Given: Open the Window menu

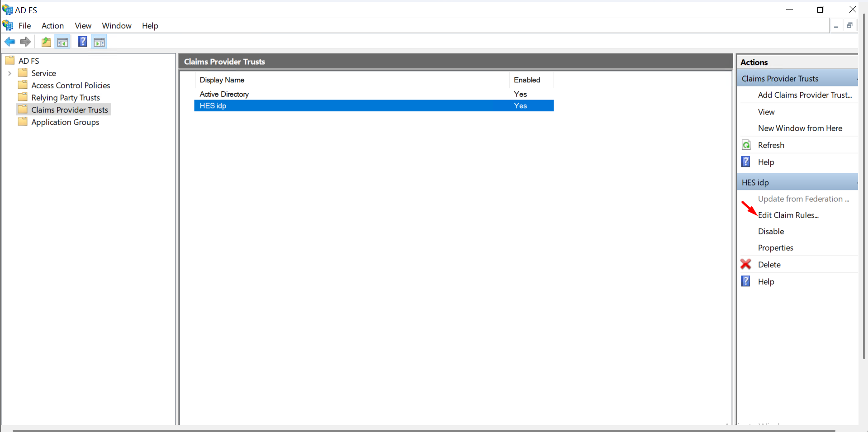Looking at the screenshot, I should click(x=116, y=26).
